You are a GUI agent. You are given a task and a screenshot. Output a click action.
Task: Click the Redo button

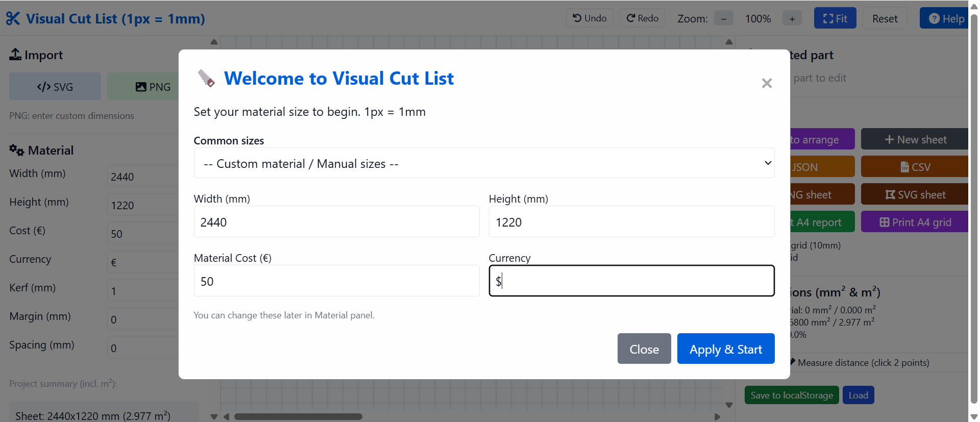coord(642,18)
